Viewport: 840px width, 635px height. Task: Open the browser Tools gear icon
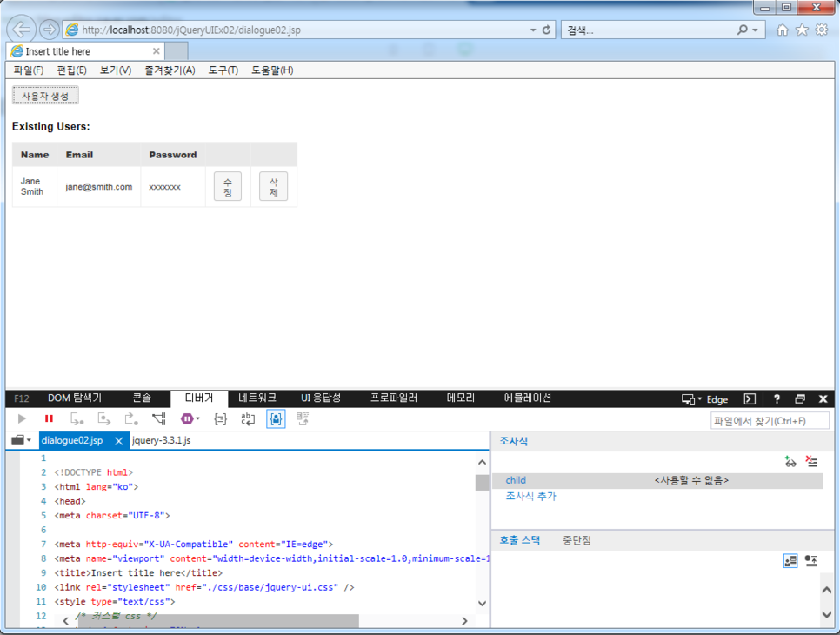click(x=822, y=30)
